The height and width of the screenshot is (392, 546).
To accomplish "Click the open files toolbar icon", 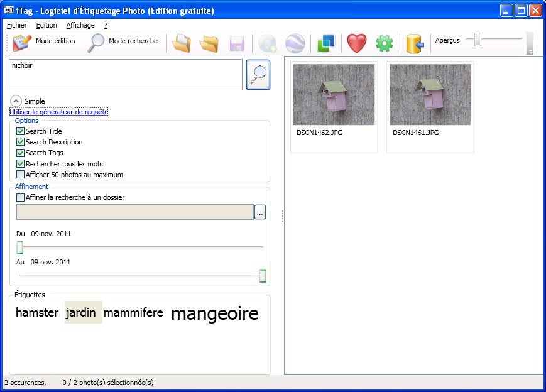I will pos(182,43).
